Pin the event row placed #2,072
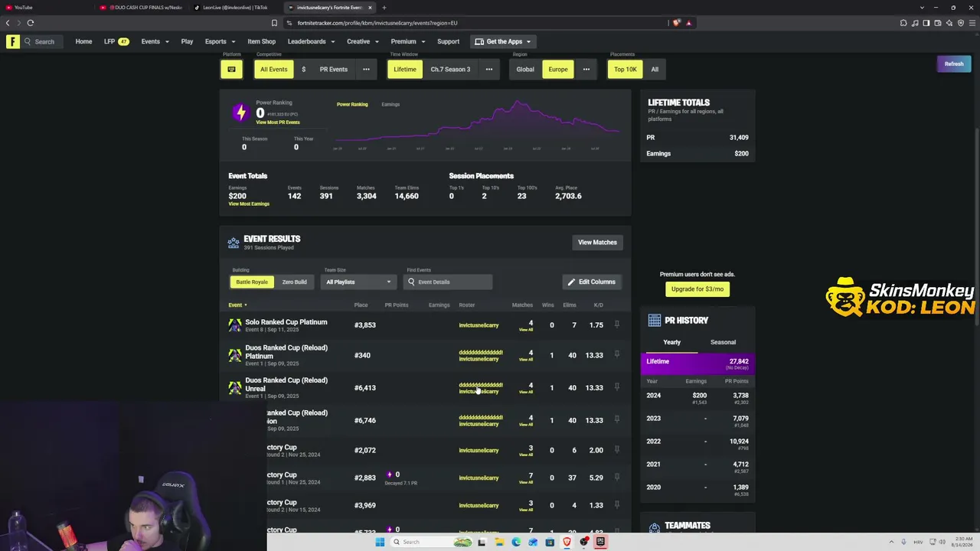The height and width of the screenshot is (551, 980). click(x=616, y=450)
